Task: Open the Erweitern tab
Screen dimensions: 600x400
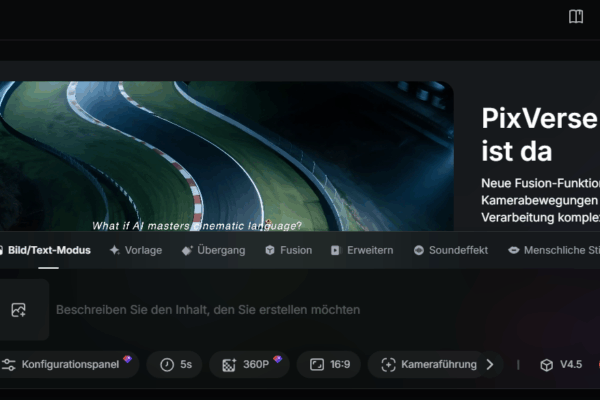Action: (x=362, y=250)
